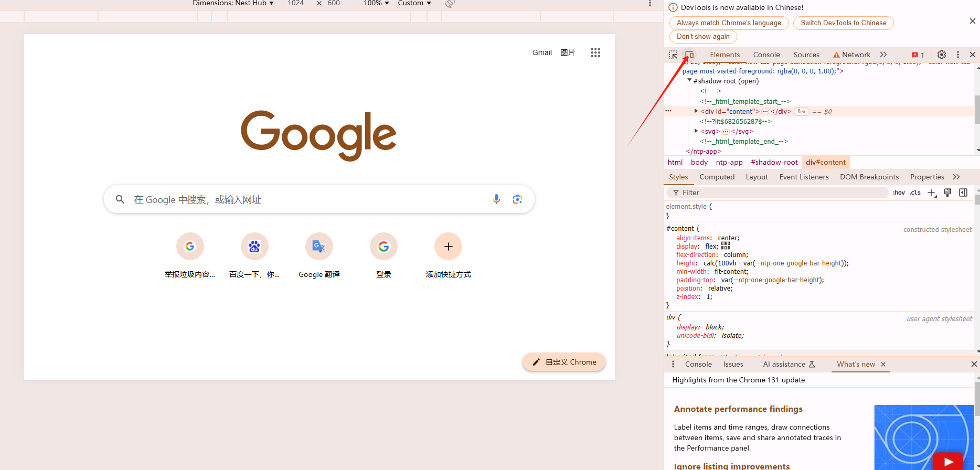The height and width of the screenshot is (470, 980).
Task: Show more DevTools panel tabs chevron
Action: pyautogui.click(x=883, y=55)
